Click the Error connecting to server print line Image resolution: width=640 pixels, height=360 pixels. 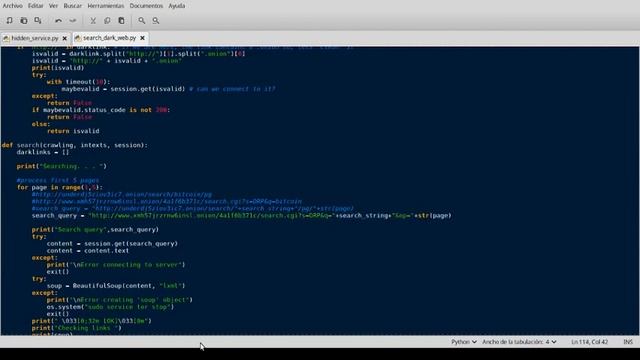tap(116, 265)
